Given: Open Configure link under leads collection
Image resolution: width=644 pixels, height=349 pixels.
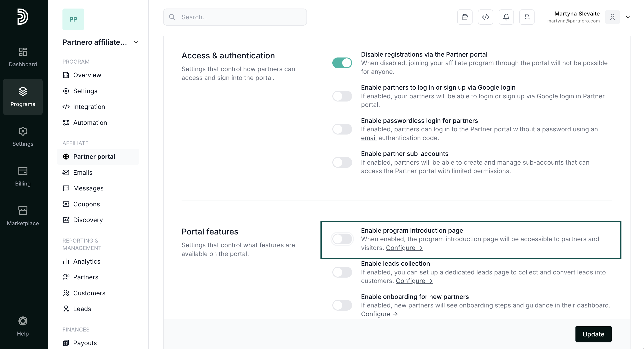Looking at the screenshot, I should [414, 281].
